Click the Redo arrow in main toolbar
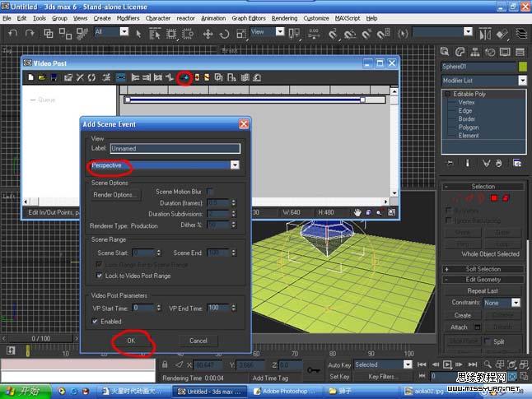The width and height of the screenshot is (532, 399). click(x=30, y=33)
